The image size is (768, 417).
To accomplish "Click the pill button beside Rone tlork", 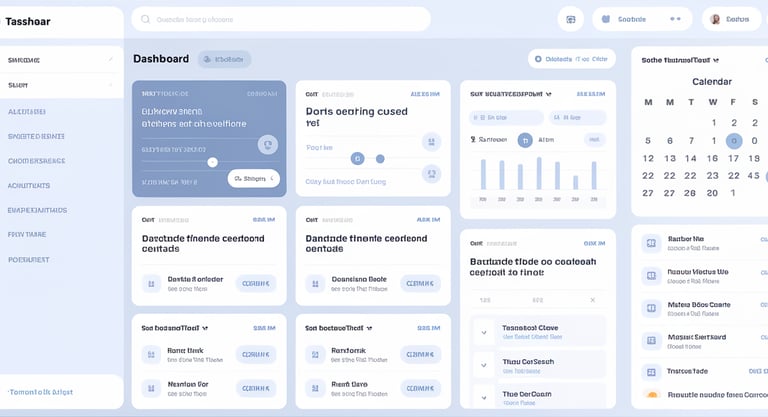I will 256,355.
